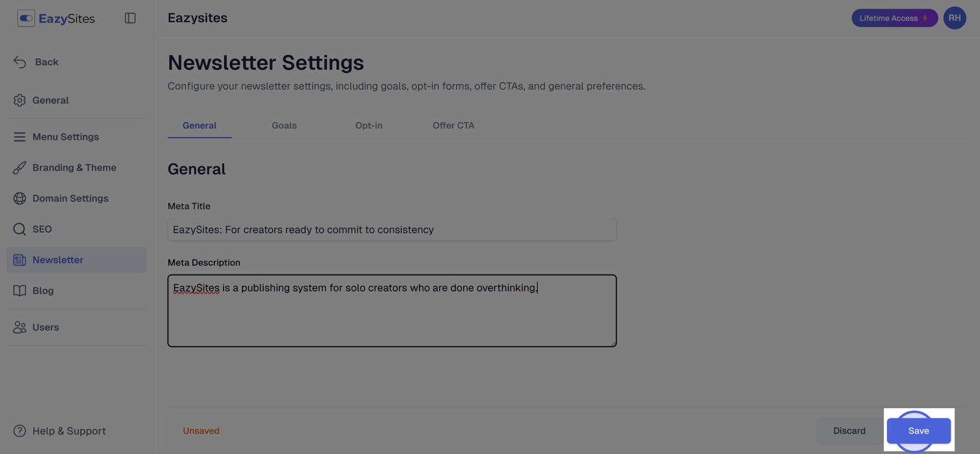The height and width of the screenshot is (454, 980).
Task: Switch to the Opt-in tab
Action: click(x=369, y=126)
